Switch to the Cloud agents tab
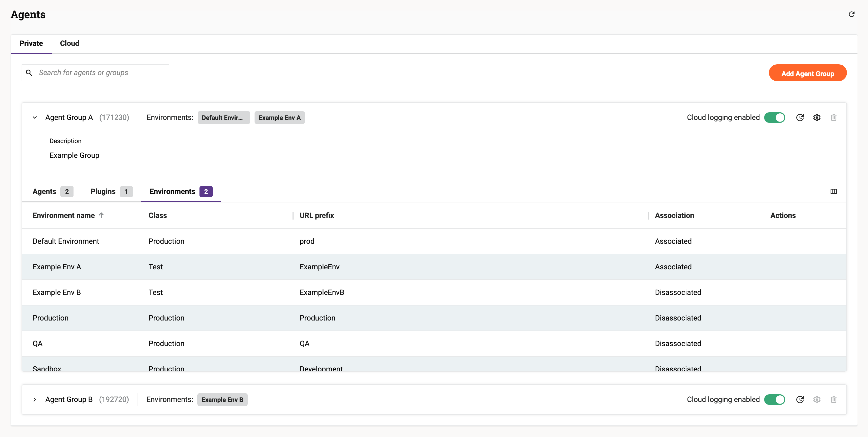Image resolution: width=868 pixels, height=437 pixels. tap(69, 43)
